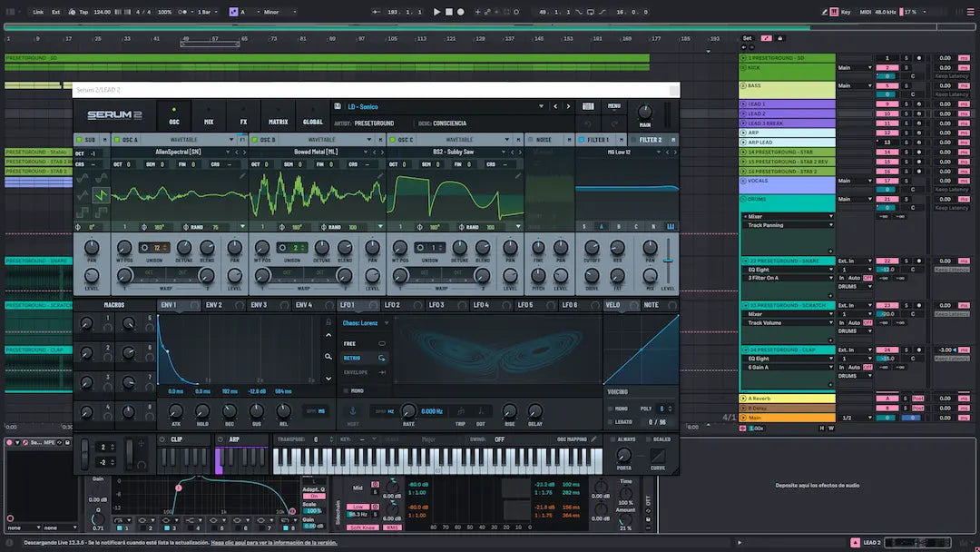Click the Filter 1 LEVEL vertical slider
The image size is (980, 552).
[669, 261]
